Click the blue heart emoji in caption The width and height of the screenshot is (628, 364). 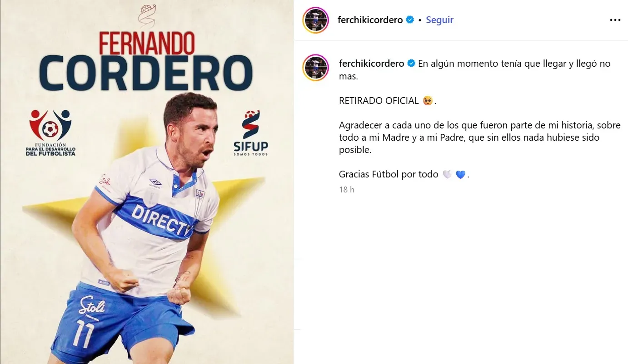(460, 174)
